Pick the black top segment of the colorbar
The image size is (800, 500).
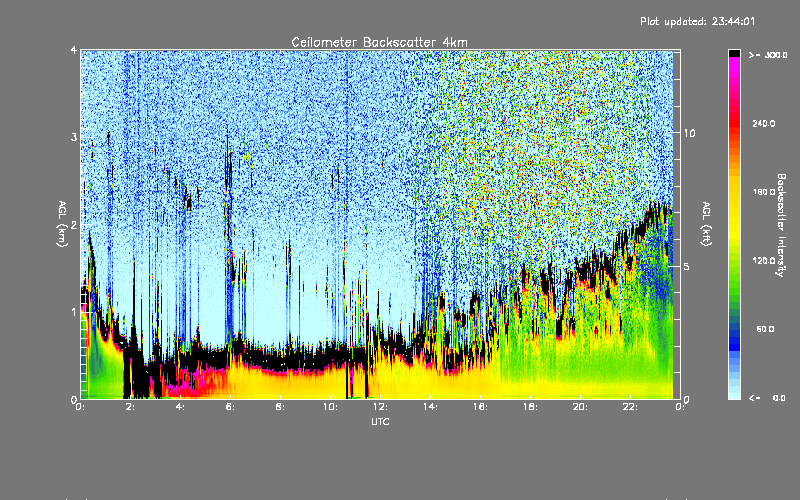pos(734,53)
